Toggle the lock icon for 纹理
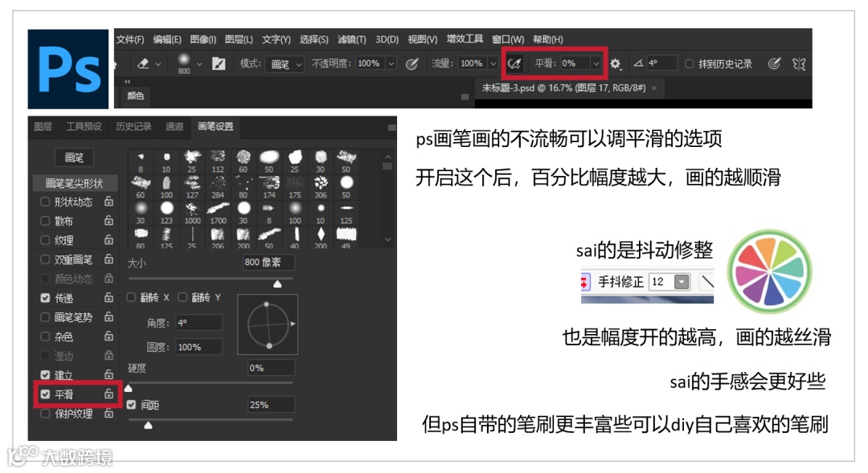Screen dimensions: 868x473 pyautogui.click(x=109, y=239)
